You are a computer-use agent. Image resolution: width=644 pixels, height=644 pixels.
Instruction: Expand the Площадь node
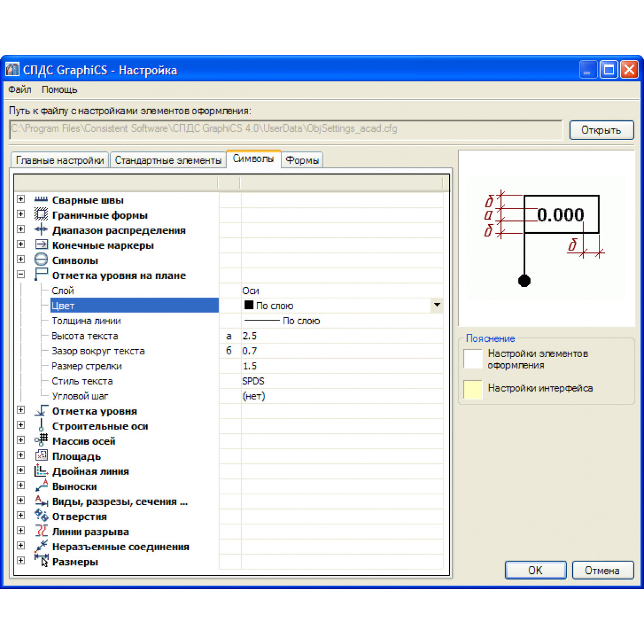click(21, 455)
